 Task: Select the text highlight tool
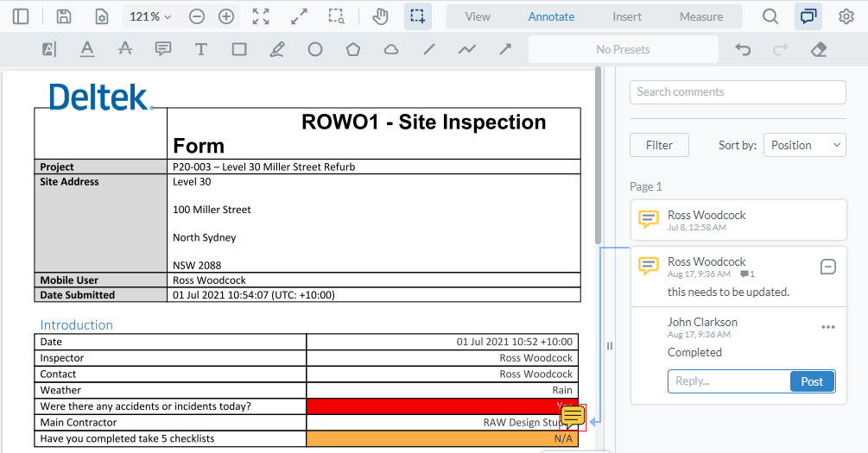coord(49,49)
